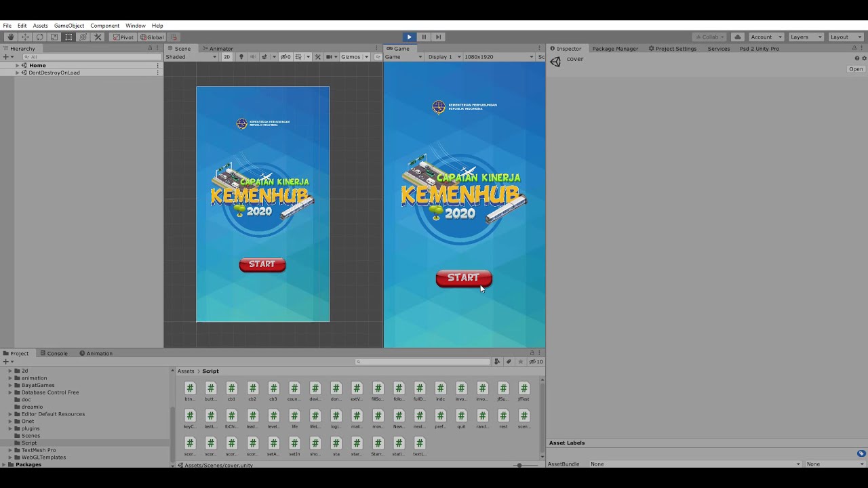This screenshot has width=868, height=488.
Task: Toggle scene lighting bulb icon
Action: [x=241, y=57]
